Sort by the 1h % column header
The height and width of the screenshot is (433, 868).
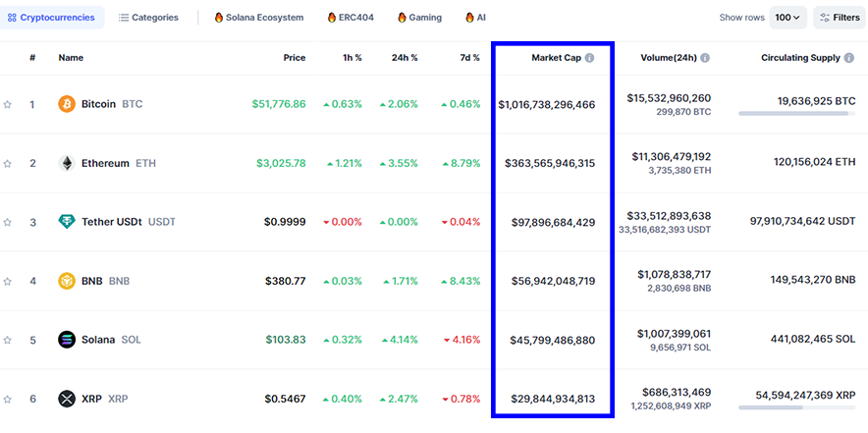coord(351,58)
